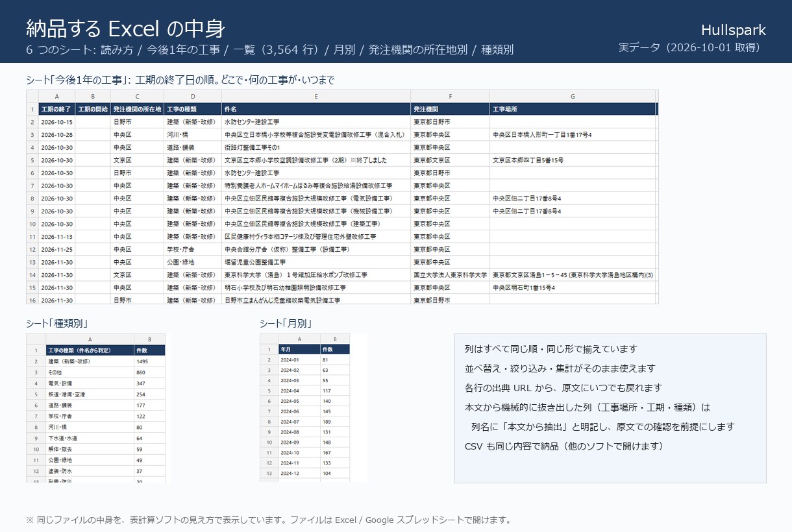Click the month cell '2024-01'
This screenshot has height=532, width=792.
pos(299,360)
